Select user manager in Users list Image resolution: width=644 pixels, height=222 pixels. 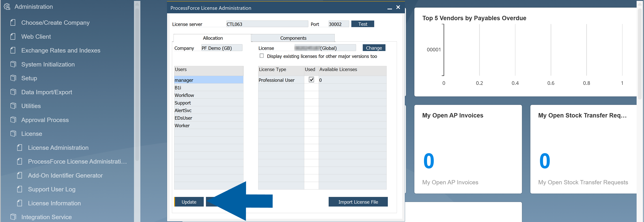click(209, 80)
